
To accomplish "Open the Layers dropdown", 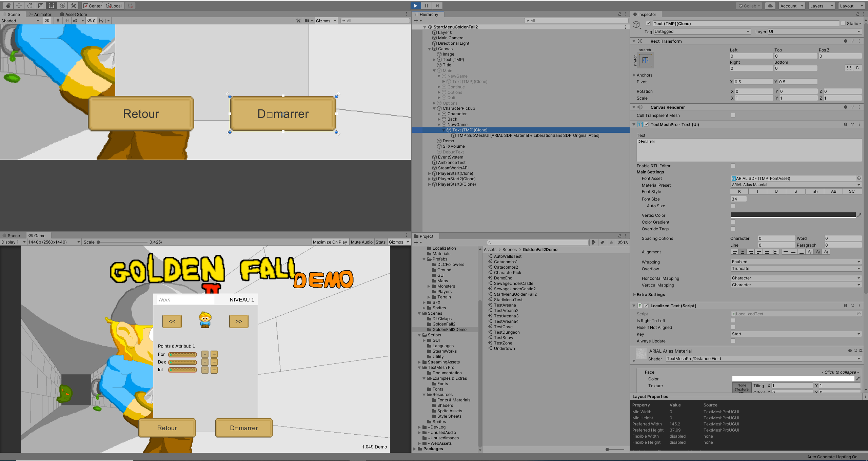I will [x=821, y=6].
